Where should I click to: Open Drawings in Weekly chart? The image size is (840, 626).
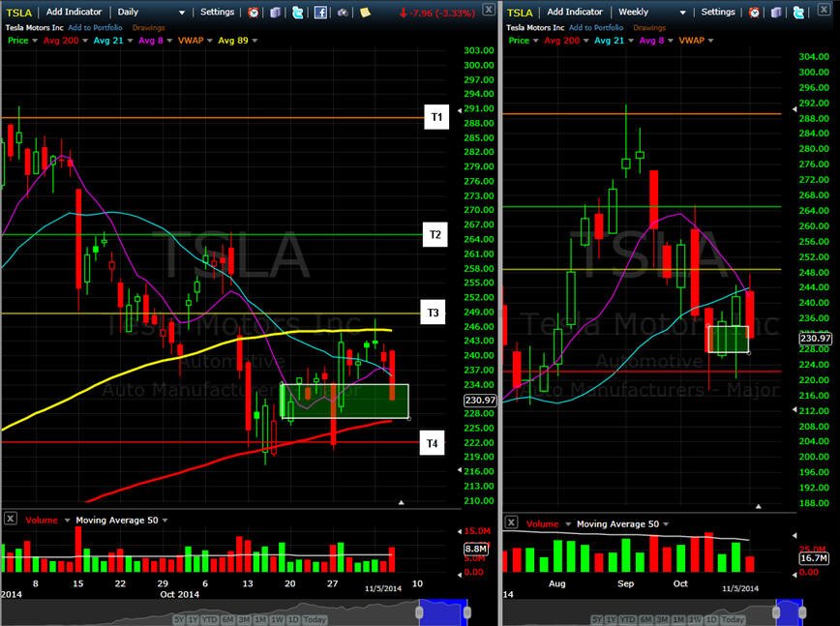(649, 27)
